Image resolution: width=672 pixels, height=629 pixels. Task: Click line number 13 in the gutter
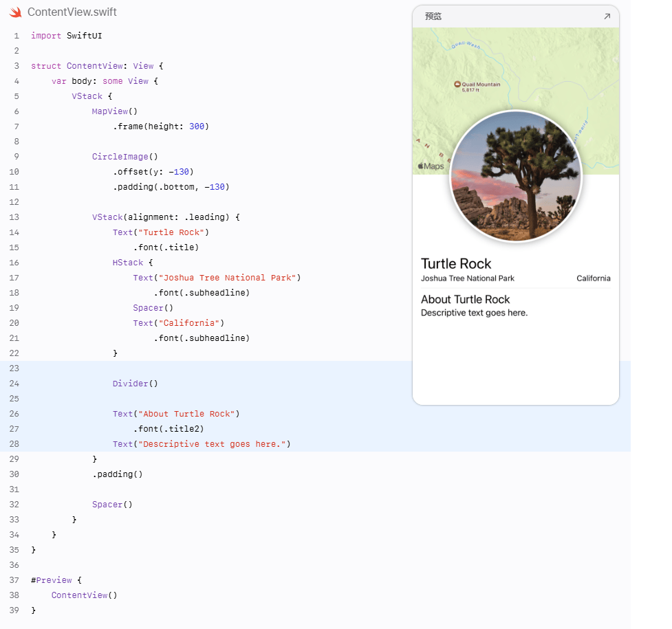click(14, 217)
